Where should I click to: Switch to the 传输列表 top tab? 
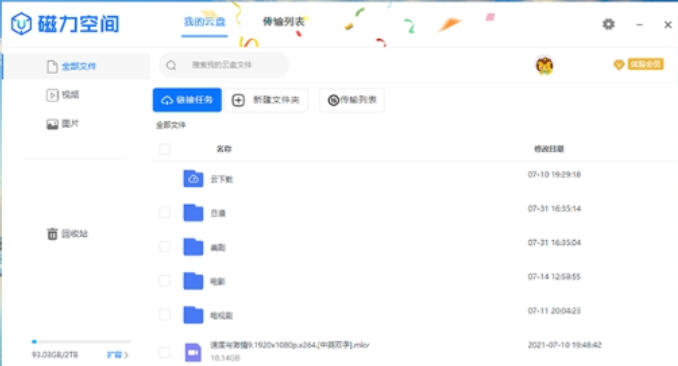(283, 22)
